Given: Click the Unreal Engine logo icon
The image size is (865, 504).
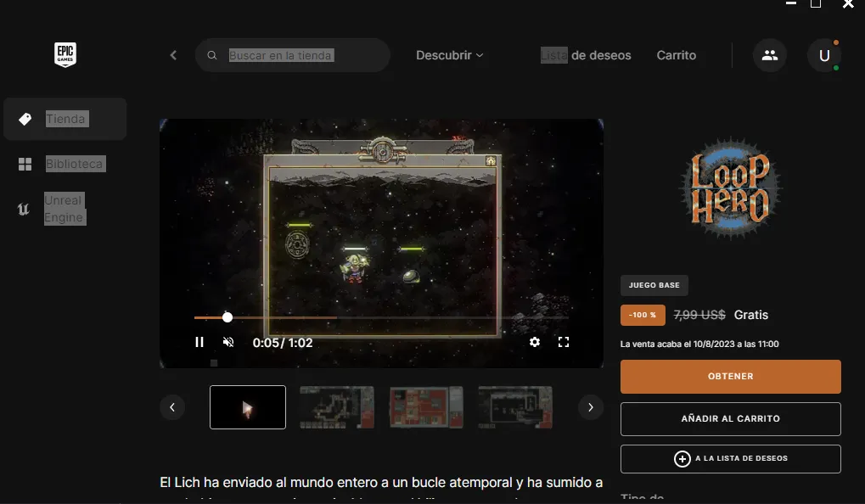Looking at the screenshot, I should (23, 209).
